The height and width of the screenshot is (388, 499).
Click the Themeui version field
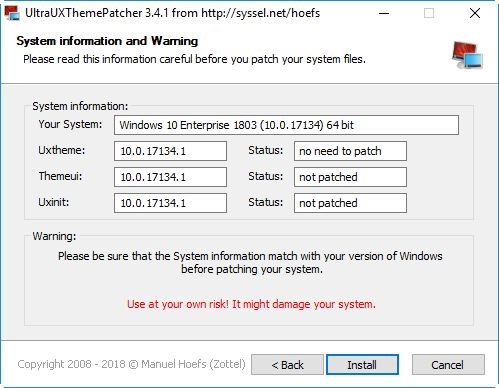(170, 177)
